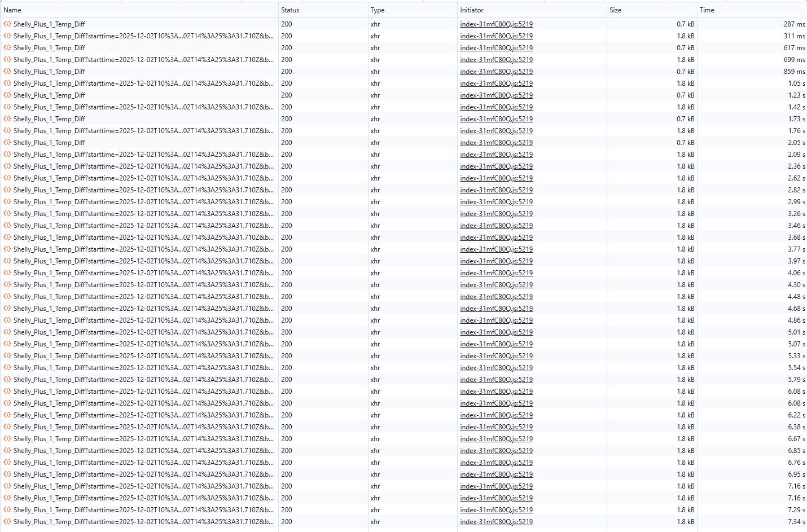Click the xhr type cell in the 1.05 s row

[x=375, y=83]
